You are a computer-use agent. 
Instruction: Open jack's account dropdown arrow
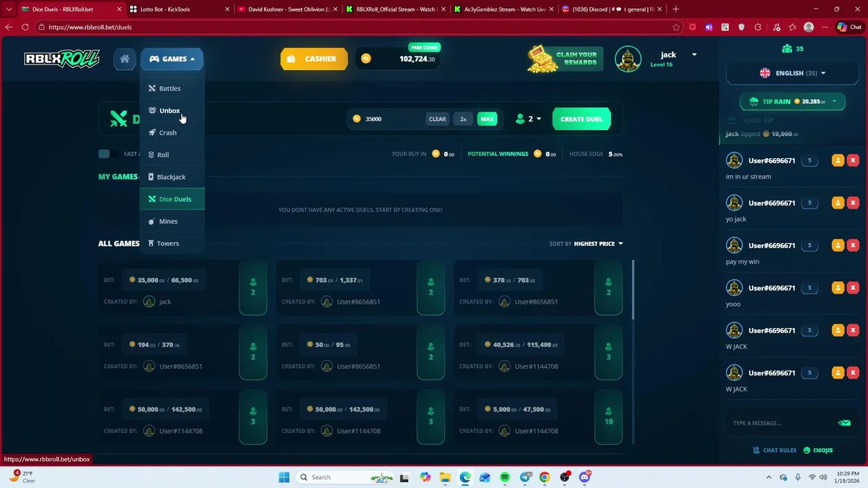(x=694, y=54)
